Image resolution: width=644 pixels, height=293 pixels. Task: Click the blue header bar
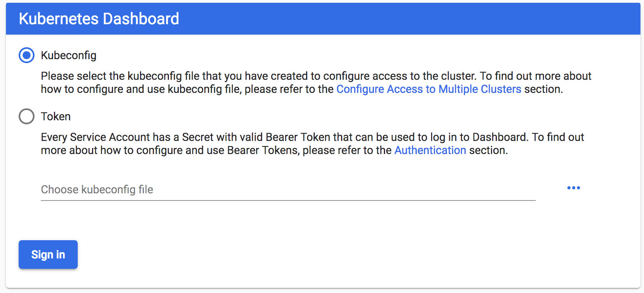pos(397,19)
